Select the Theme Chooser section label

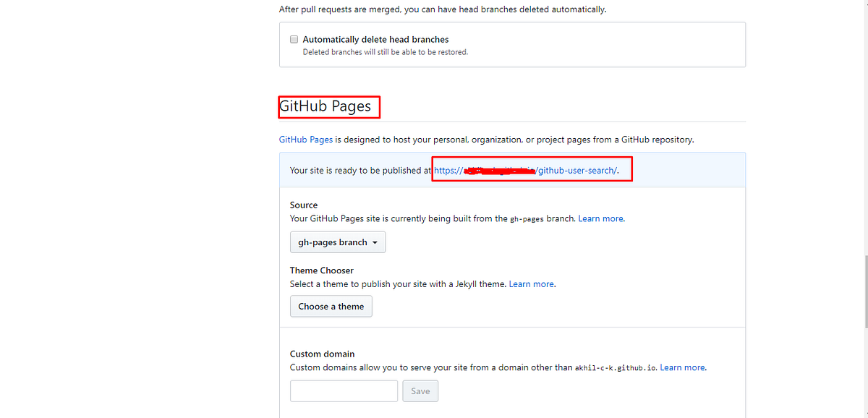click(x=321, y=270)
